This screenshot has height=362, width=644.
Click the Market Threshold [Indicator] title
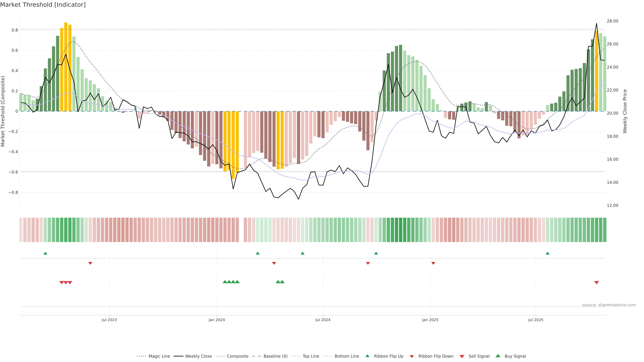(43, 5)
